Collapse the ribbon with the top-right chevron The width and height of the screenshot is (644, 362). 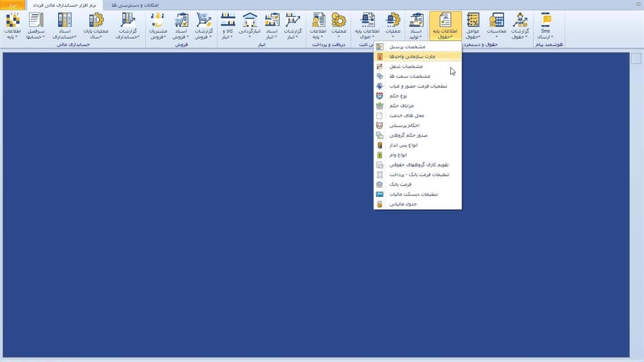point(638,5)
